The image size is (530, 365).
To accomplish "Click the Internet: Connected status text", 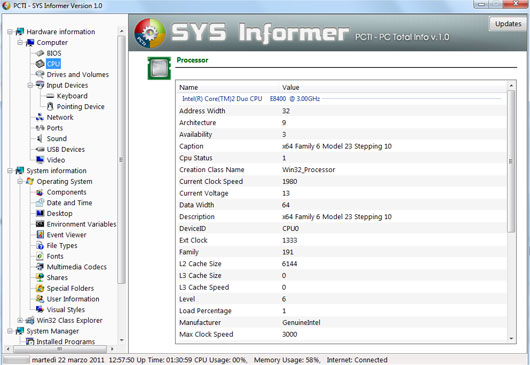I will (x=357, y=360).
